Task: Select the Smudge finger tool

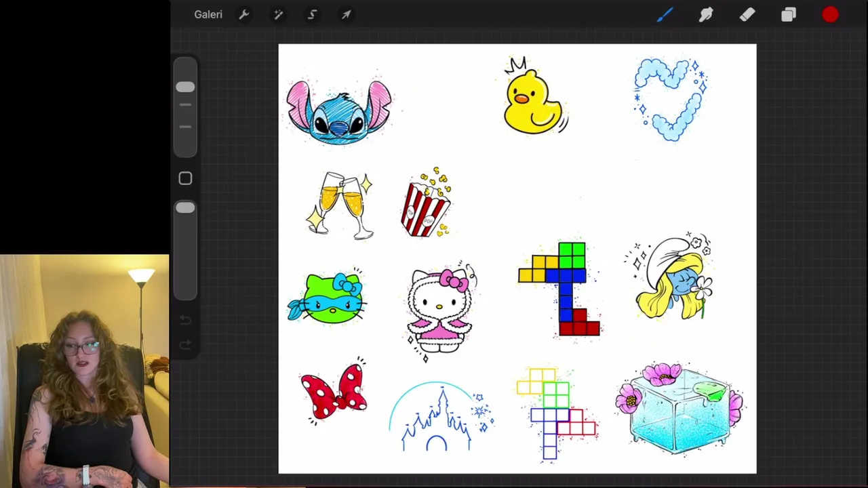Action: (x=706, y=14)
